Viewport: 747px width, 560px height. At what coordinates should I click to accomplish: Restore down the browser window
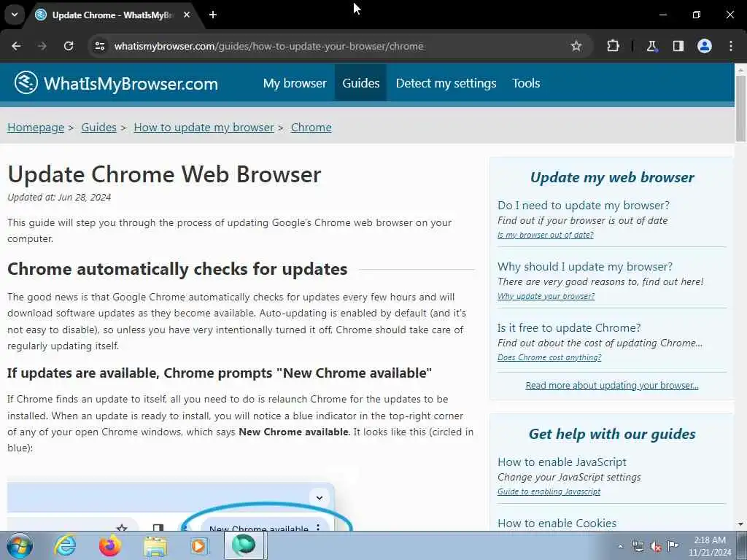coord(697,15)
